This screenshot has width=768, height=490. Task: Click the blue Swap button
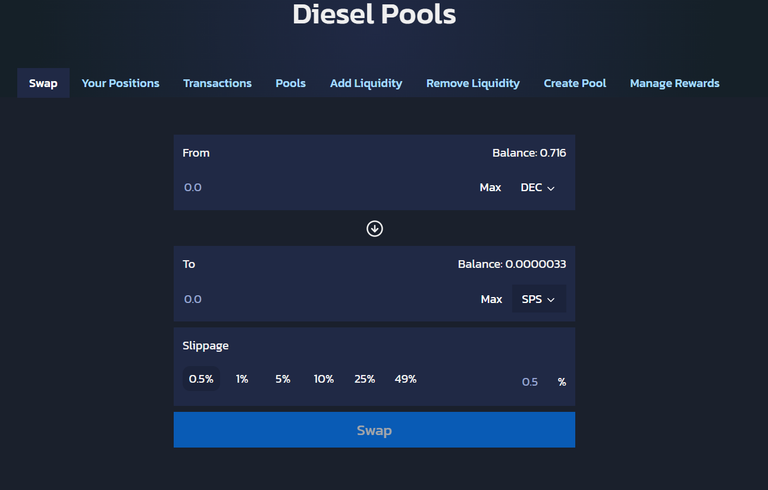tap(374, 430)
